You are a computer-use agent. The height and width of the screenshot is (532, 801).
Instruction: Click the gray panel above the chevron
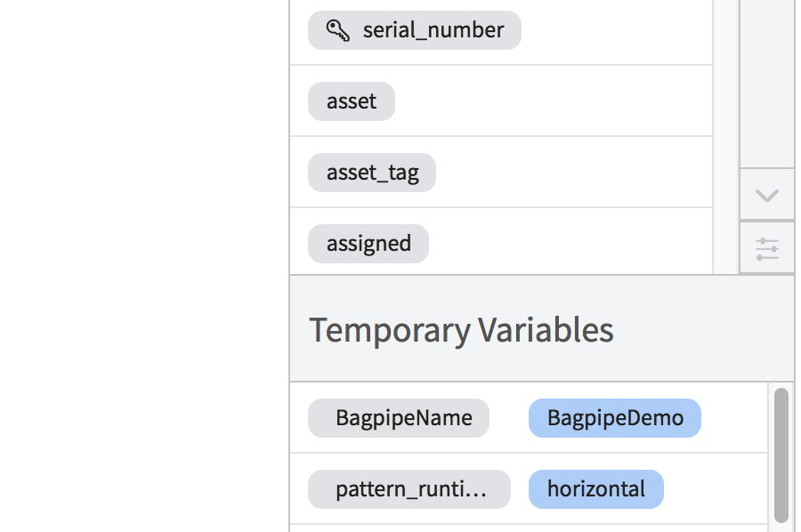pos(767,84)
